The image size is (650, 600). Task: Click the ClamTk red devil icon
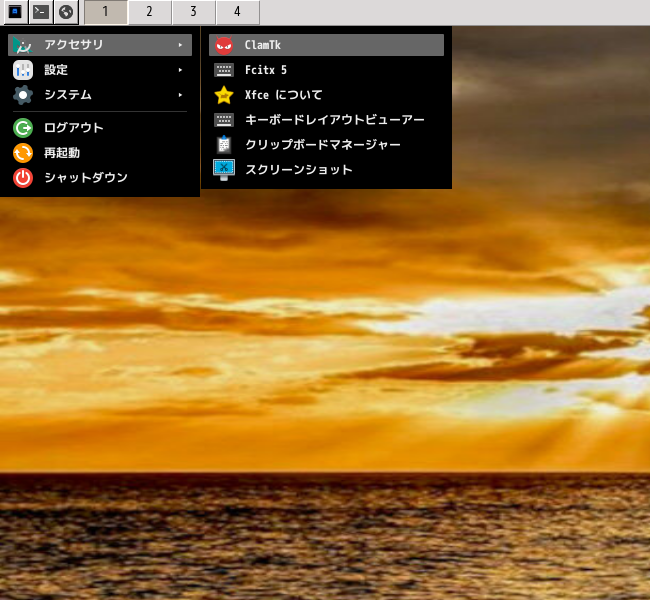(x=224, y=45)
